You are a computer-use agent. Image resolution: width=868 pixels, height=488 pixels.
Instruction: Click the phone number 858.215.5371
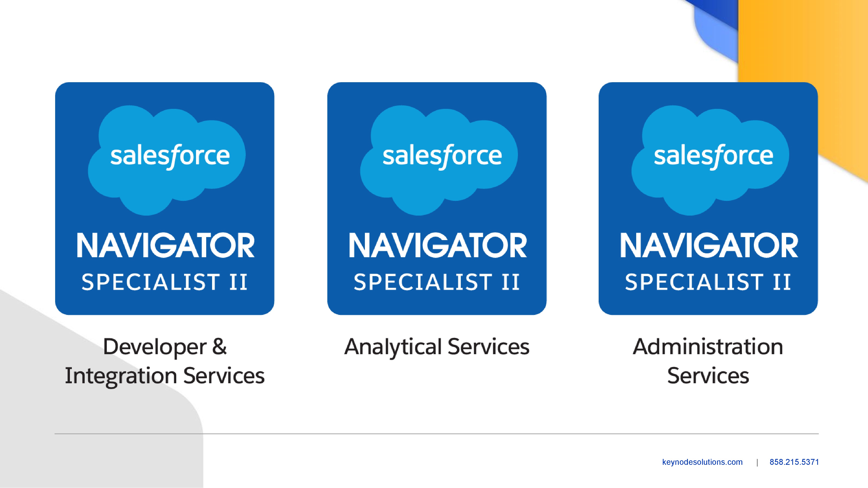pyautogui.click(x=794, y=462)
